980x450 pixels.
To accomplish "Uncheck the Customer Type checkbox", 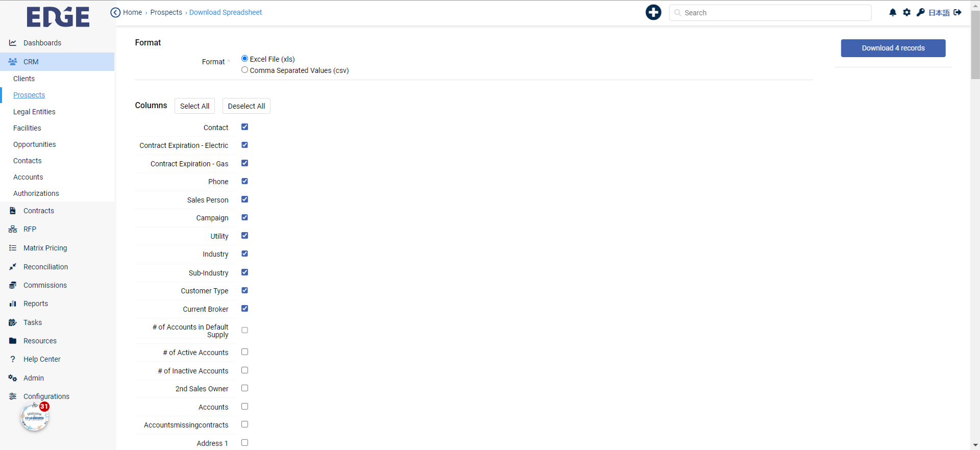I will (244, 290).
